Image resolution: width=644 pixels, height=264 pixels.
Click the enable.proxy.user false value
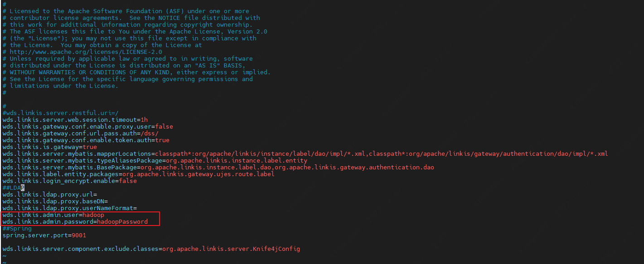[164, 126]
